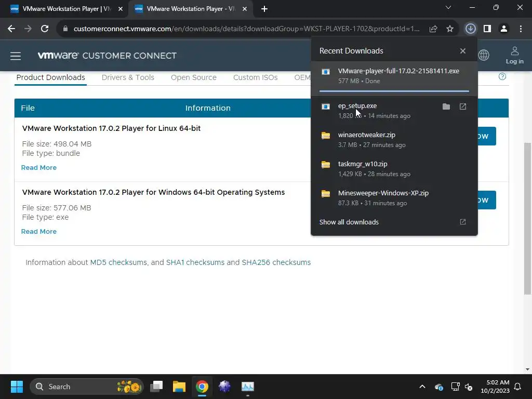Image resolution: width=532 pixels, height=399 pixels.
Task: Open the ep_setup.exe download entry
Action: pyautogui.click(x=394, y=111)
